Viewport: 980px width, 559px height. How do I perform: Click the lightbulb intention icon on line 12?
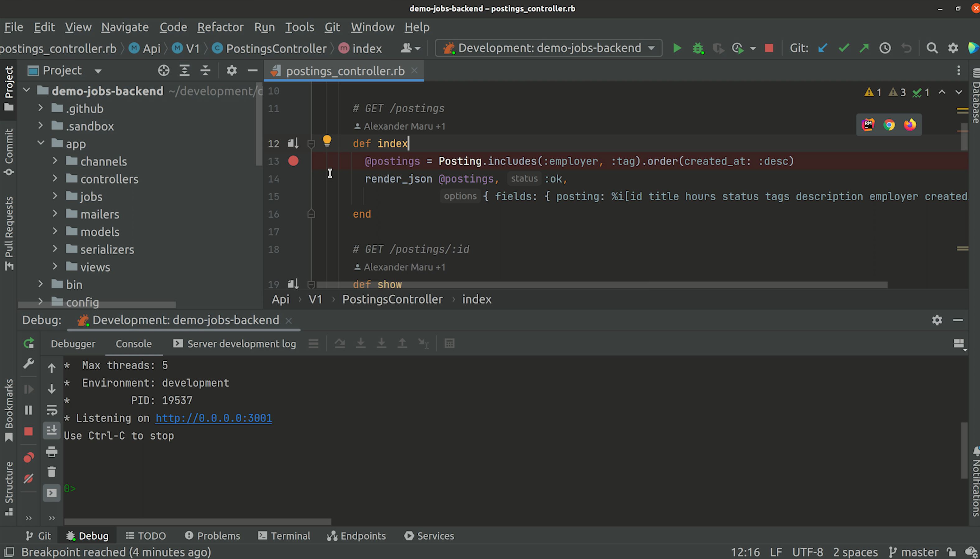[327, 141]
